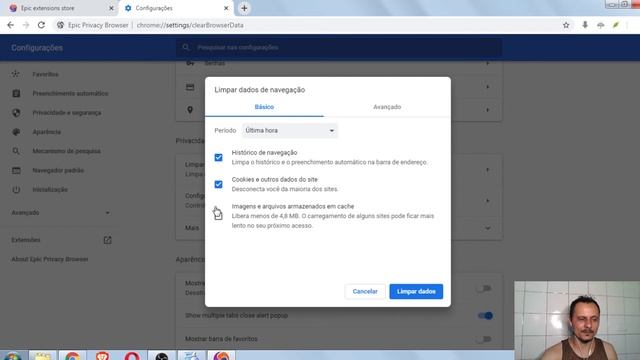
Task: Open the site settings row arrow below Limpar
Action: tap(487, 201)
